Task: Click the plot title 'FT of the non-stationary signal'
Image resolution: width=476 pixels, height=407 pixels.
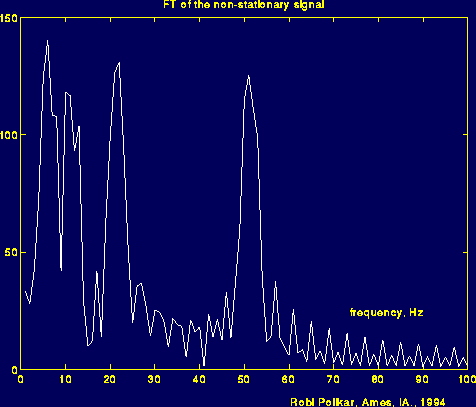Action: 244,4
